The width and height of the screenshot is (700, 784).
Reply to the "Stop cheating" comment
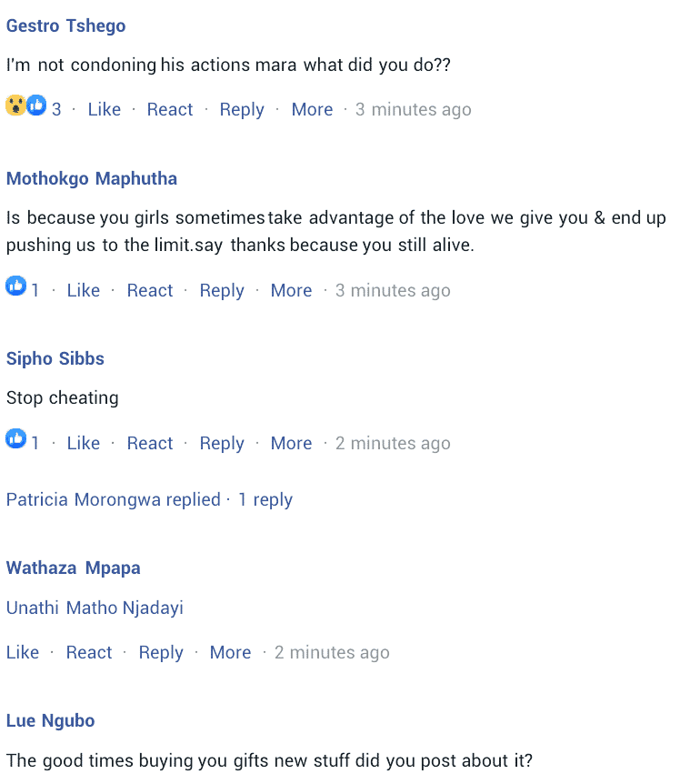tap(222, 443)
